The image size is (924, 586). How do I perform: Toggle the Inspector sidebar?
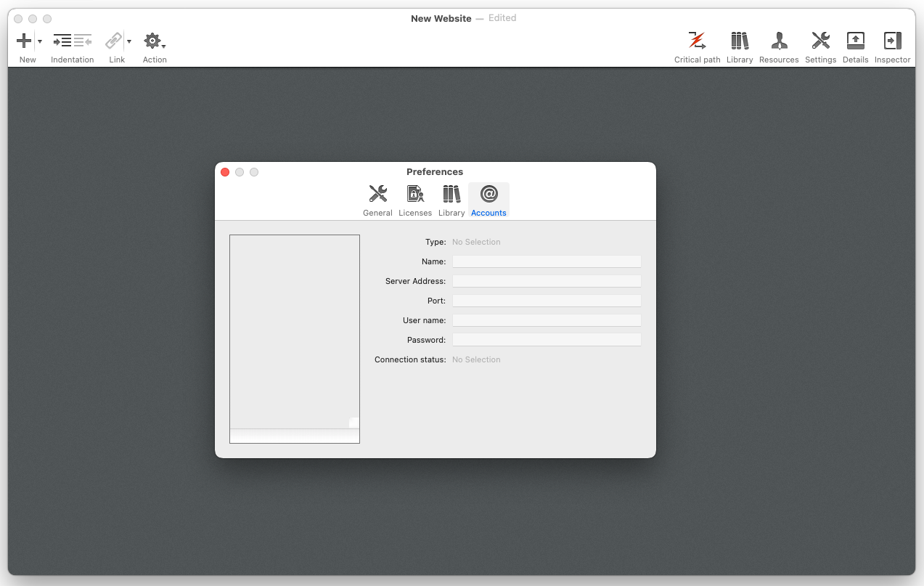click(892, 41)
